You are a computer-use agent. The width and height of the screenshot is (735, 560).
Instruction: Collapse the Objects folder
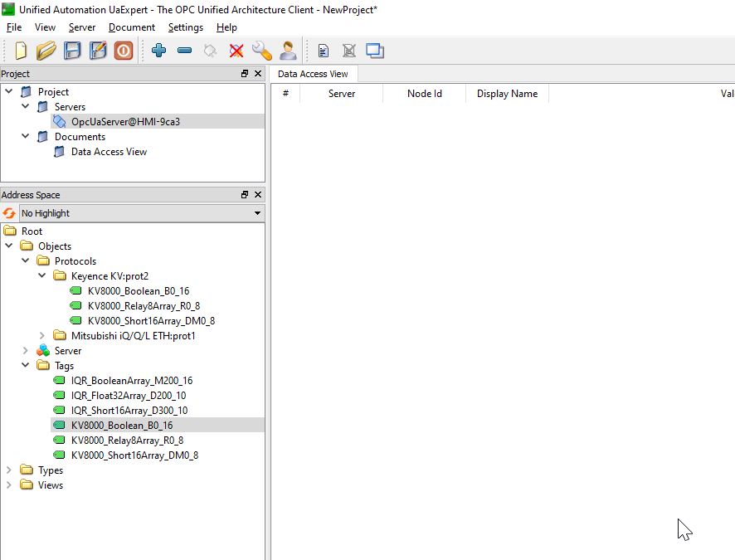tap(9, 246)
